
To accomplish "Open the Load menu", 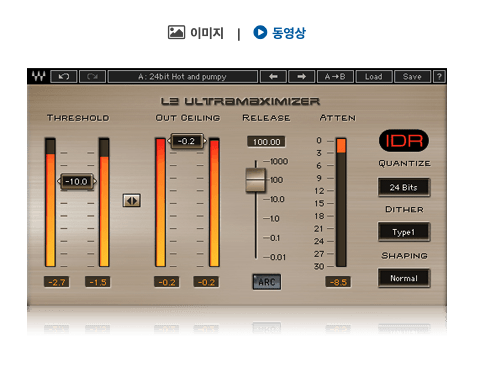I will tap(373, 77).
